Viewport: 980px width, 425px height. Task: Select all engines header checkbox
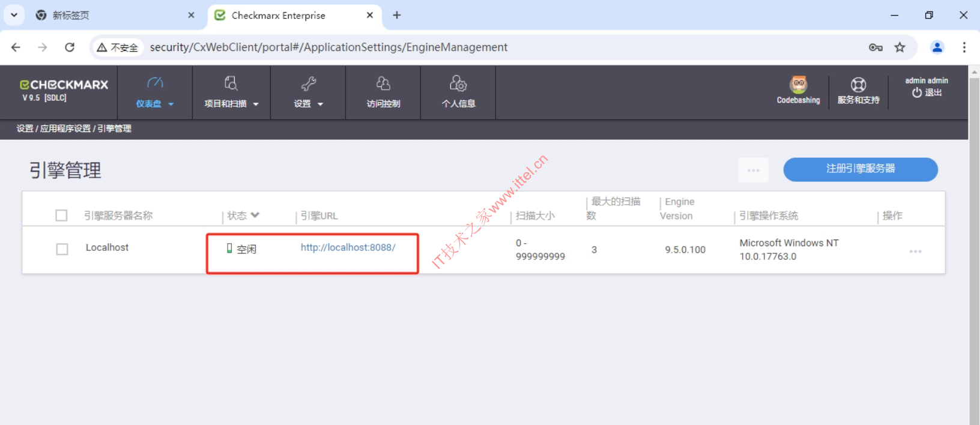[x=61, y=216]
